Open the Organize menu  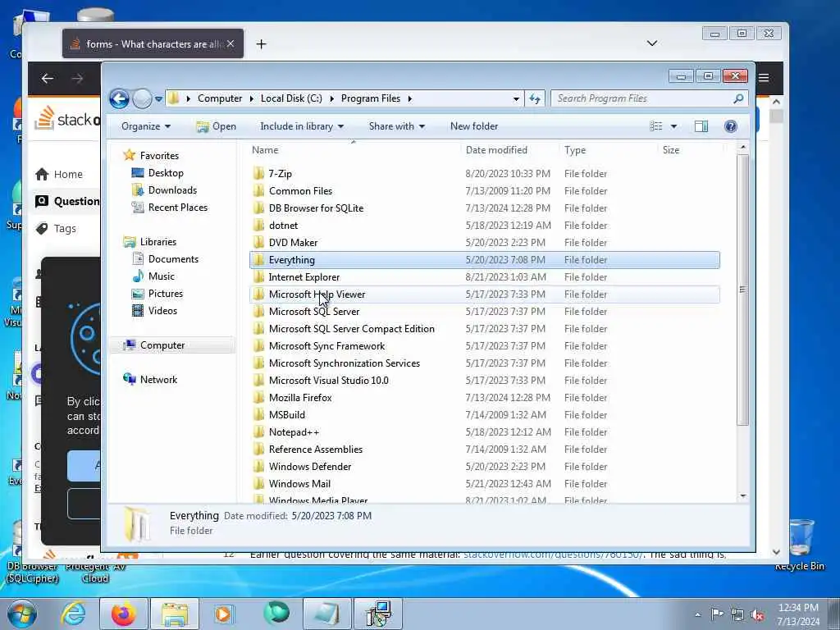pos(146,126)
